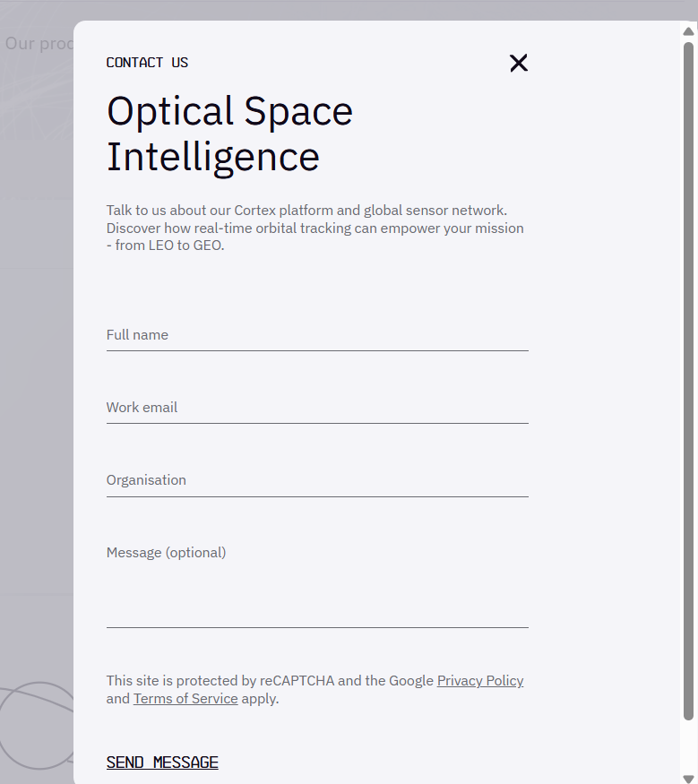Click the Optical Space Intelligence heading
This screenshot has width=698, height=784.
(229, 134)
